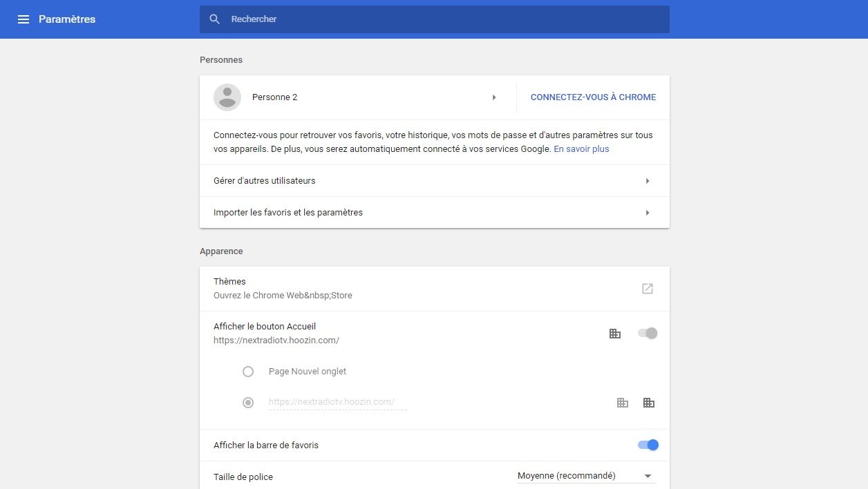Click policy icon beside home button toggle
The height and width of the screenshot is (489, 868).
(x=615, y=334)
